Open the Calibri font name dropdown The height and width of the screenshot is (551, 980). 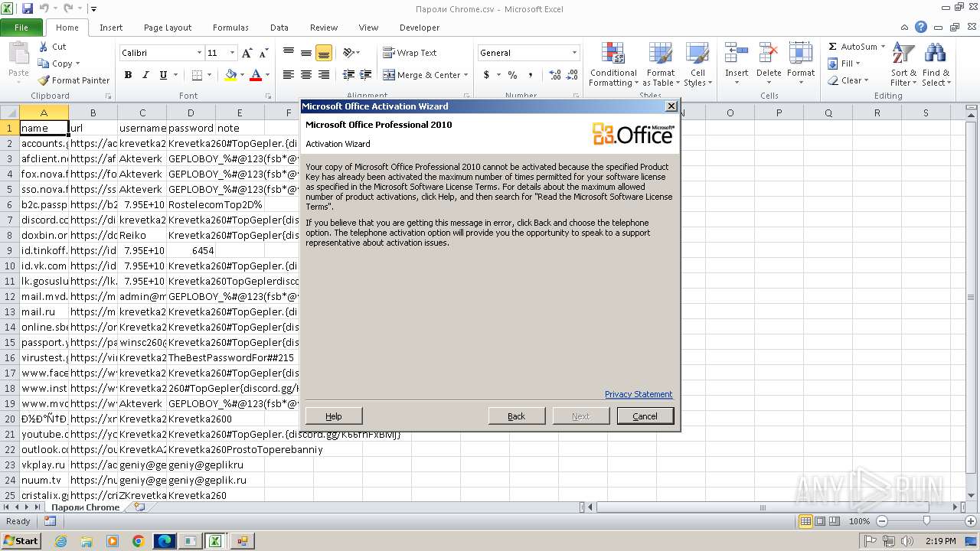[x=199, y=53]
